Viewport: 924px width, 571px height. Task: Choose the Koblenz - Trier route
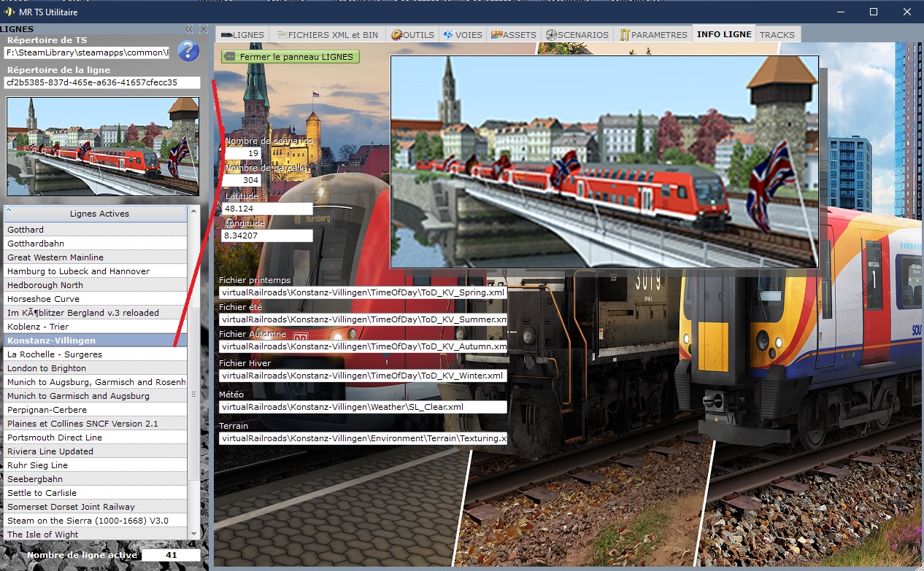95,327
